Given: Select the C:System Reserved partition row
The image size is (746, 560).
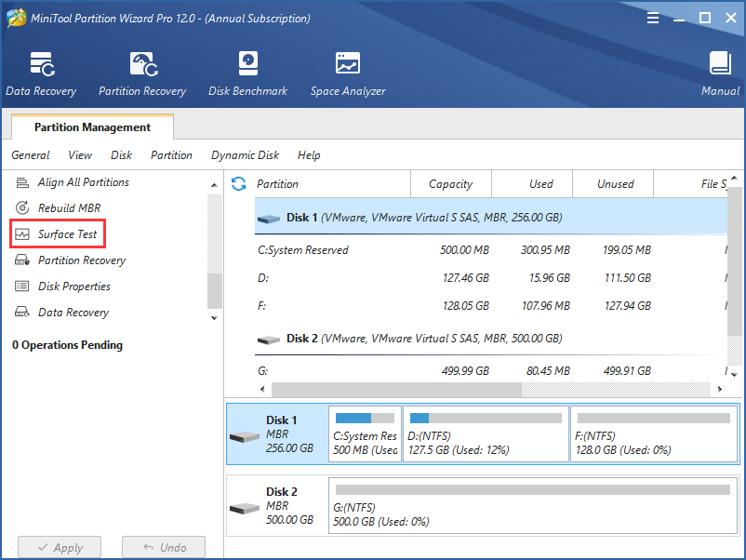Looking at the screenshot, I should pyautogui.click(x=491, y=250).
